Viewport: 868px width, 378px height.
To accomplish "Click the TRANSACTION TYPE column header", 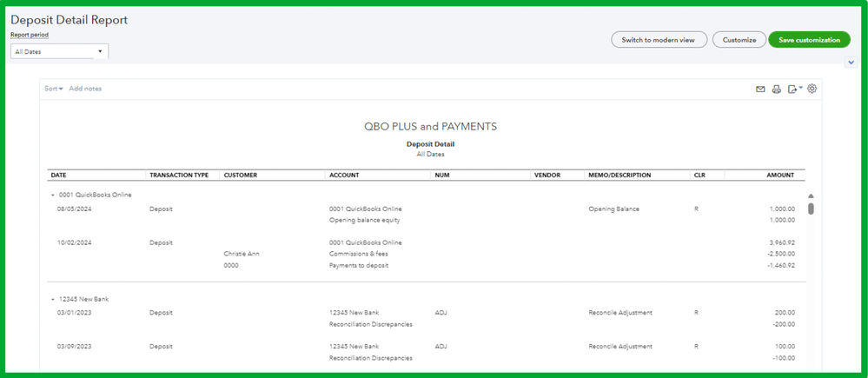I will pos(179,175).
